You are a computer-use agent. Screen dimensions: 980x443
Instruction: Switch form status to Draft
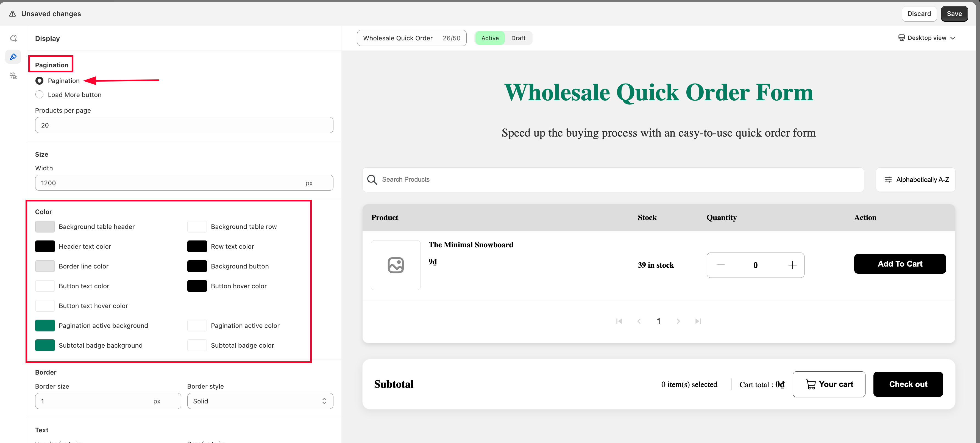(x=518, y=38)
